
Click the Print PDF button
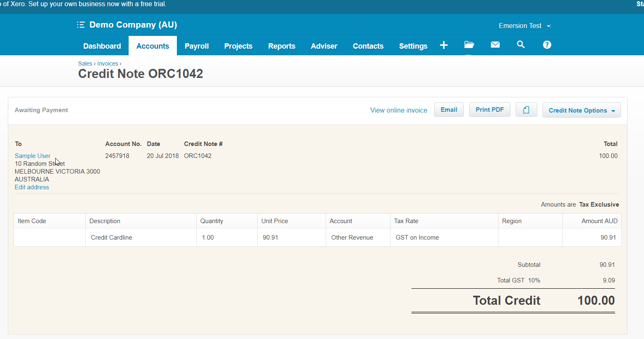(489, 110)
